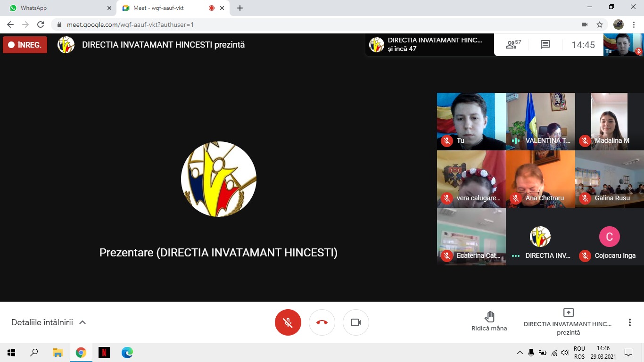This screenshot has height=362, width=644.
Task: Open Netflix from the taskbar
Action: (x=104, y=352)
